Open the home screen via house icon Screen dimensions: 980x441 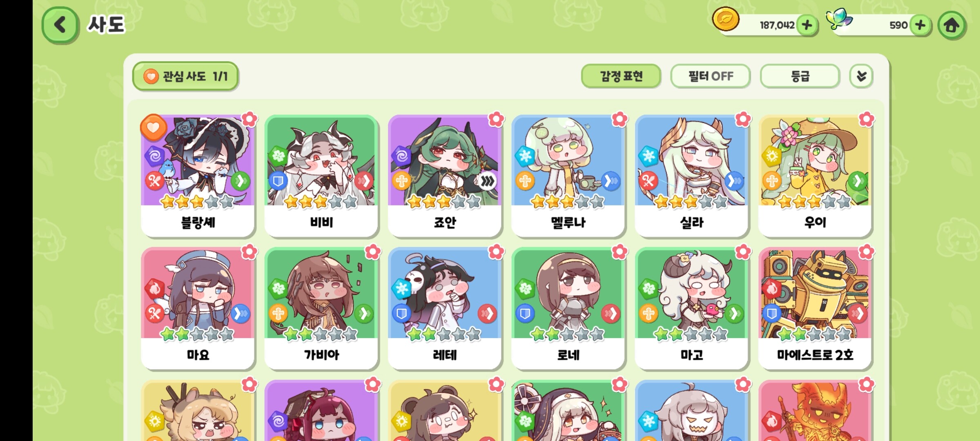[951, 25]
